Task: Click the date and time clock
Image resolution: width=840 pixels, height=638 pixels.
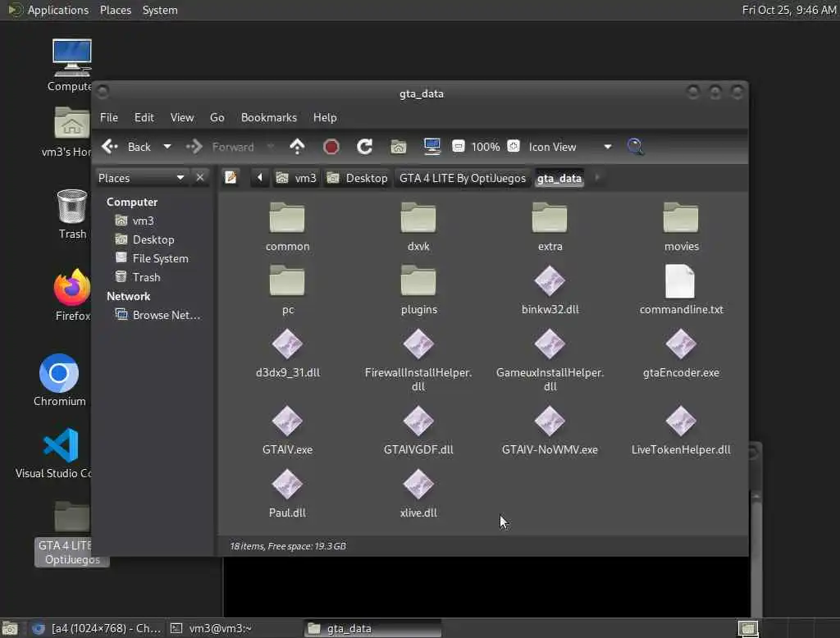Action: click(x=788, y=10)
